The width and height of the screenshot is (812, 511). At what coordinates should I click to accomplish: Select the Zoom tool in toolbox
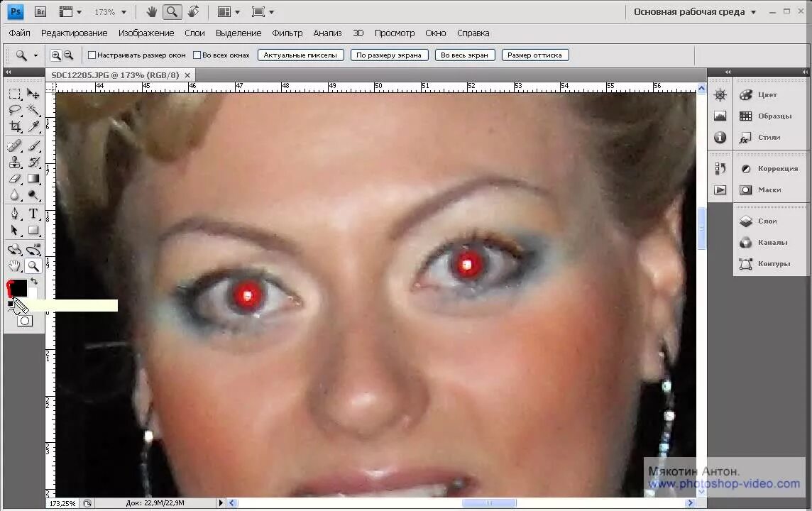pos(33,266)
